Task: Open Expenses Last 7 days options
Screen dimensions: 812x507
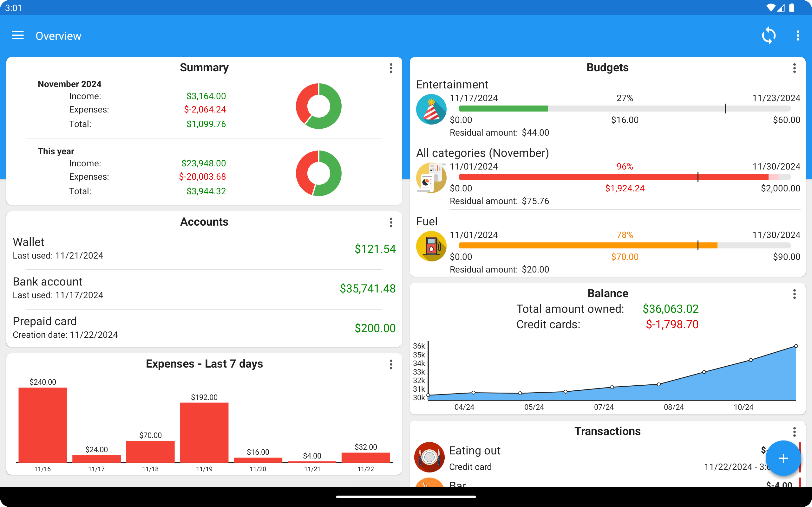Action: [391, 364]
